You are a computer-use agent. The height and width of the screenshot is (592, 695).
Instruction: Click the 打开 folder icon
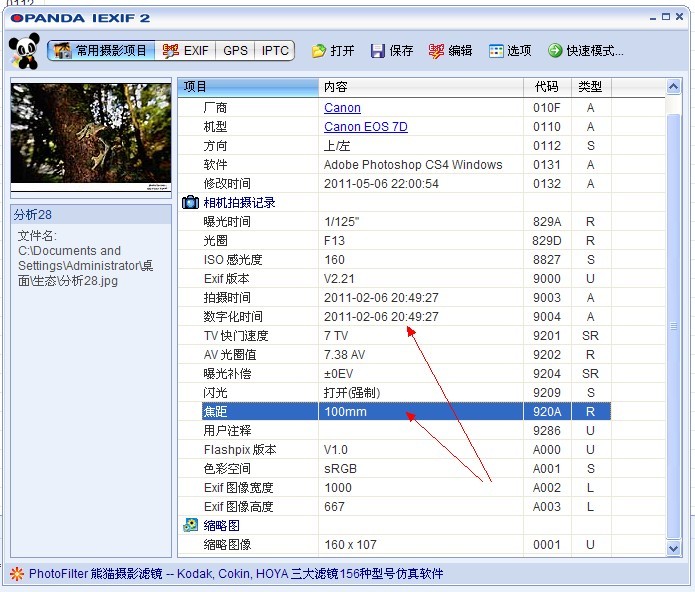point(318,51)
